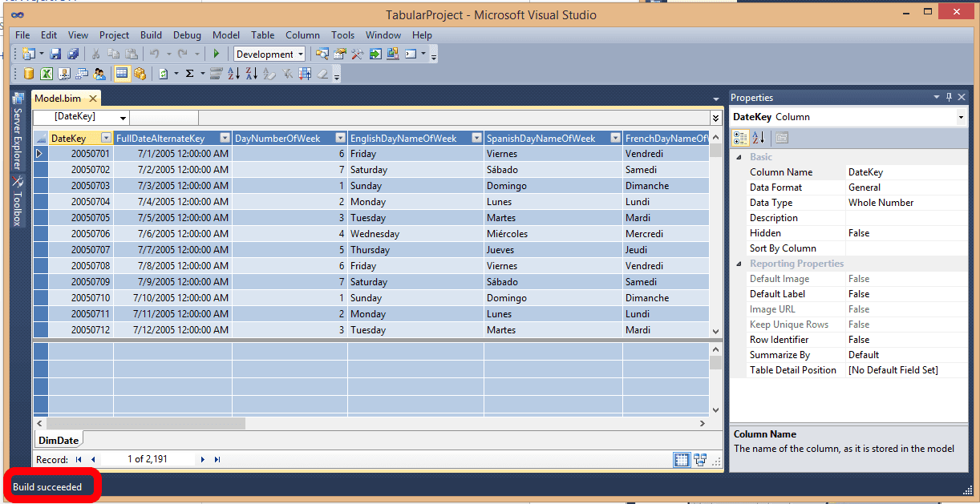Viewport: 980px width, 504px height.
Task: Sort ascending with the A to Z icon
Action: pos(233,74)
